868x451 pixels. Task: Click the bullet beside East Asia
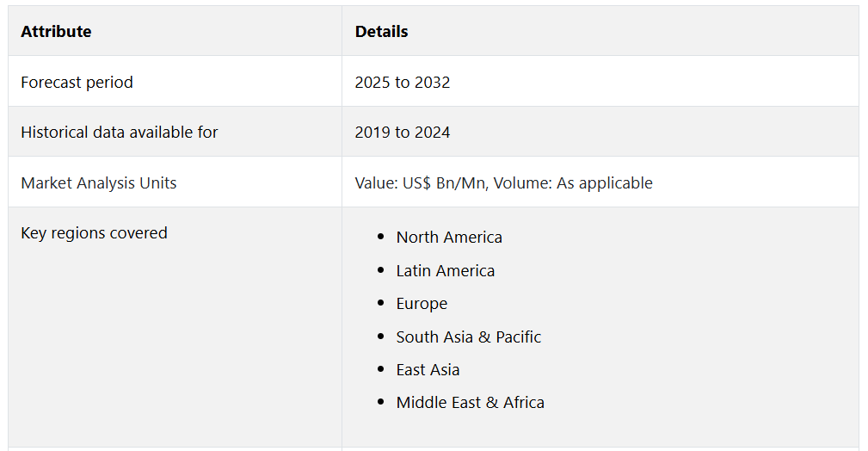pyautogui.click(x=381, y=369)
